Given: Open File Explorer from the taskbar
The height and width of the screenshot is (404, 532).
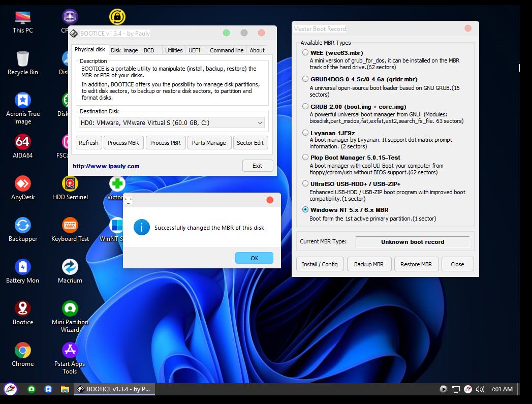Looking at the screenshot, I should tap(65, 389).
